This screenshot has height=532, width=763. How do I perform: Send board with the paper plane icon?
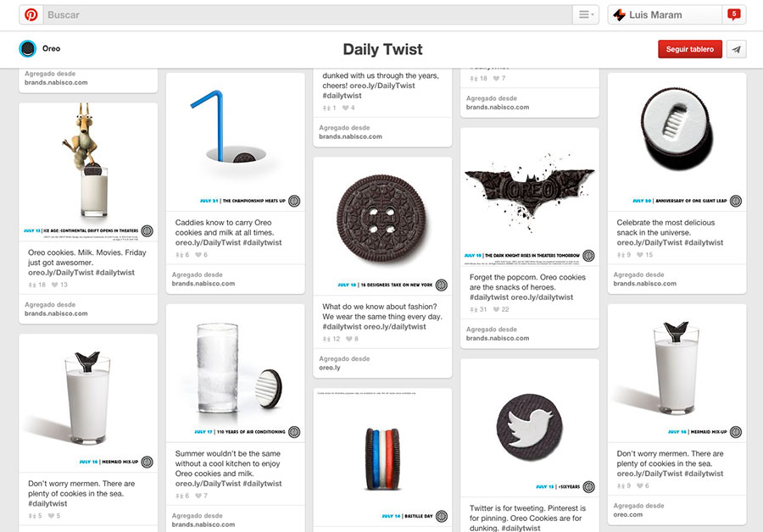(737, 49)
